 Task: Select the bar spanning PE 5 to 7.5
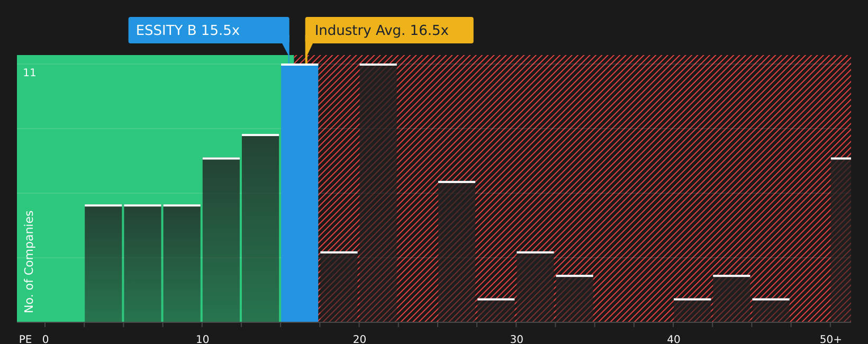coord(142,264)
